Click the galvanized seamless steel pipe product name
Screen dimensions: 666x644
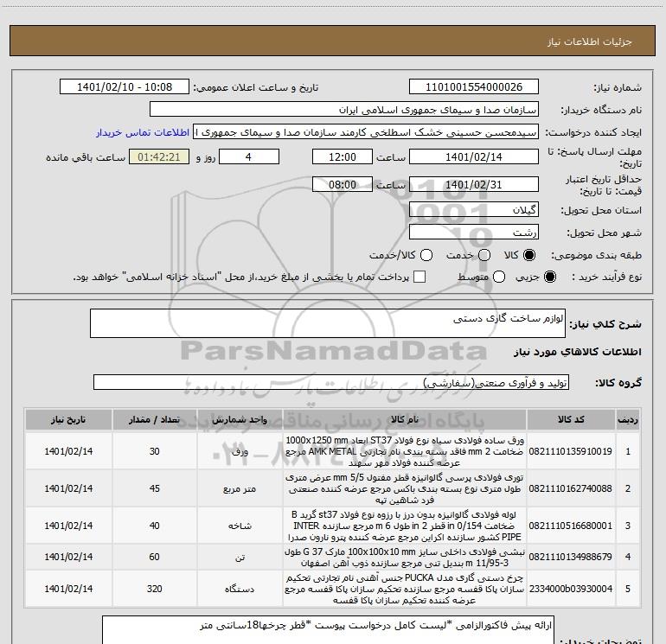click(x=405, y=526)
